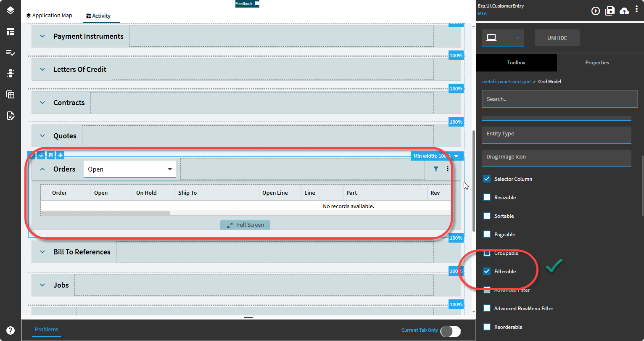Toggle the Filterable checkbox
644x341 pixels.
pyautogui.click(x=487, y=271)
